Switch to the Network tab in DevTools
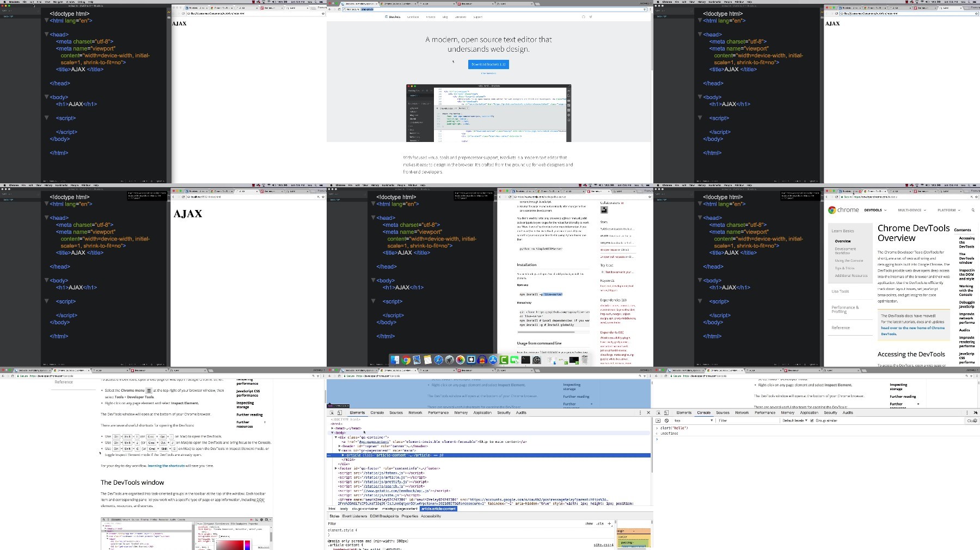This screenshot has width=980, height=550. (x=415, y=413)
